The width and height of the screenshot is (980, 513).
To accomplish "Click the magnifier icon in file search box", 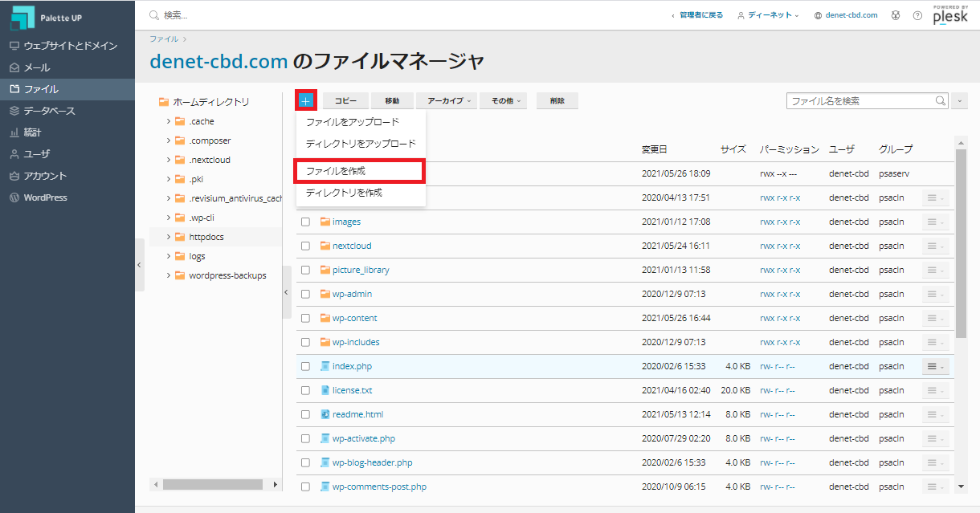I will 941,101.
